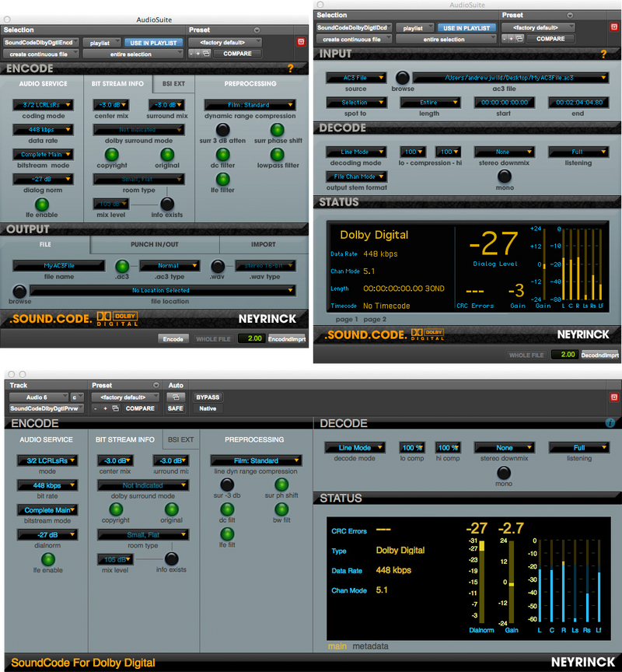
Task: Click the BYPASS button
Action: point(208,397)
